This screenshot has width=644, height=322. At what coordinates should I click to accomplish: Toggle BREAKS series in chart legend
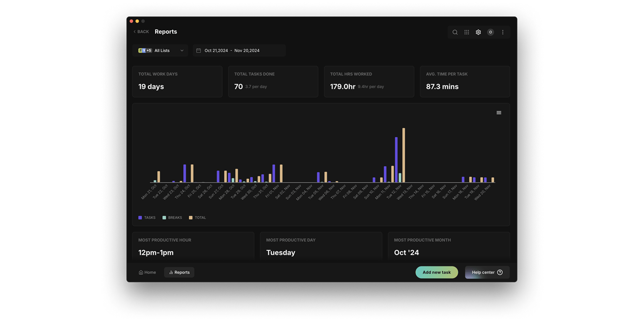[172, 218]
